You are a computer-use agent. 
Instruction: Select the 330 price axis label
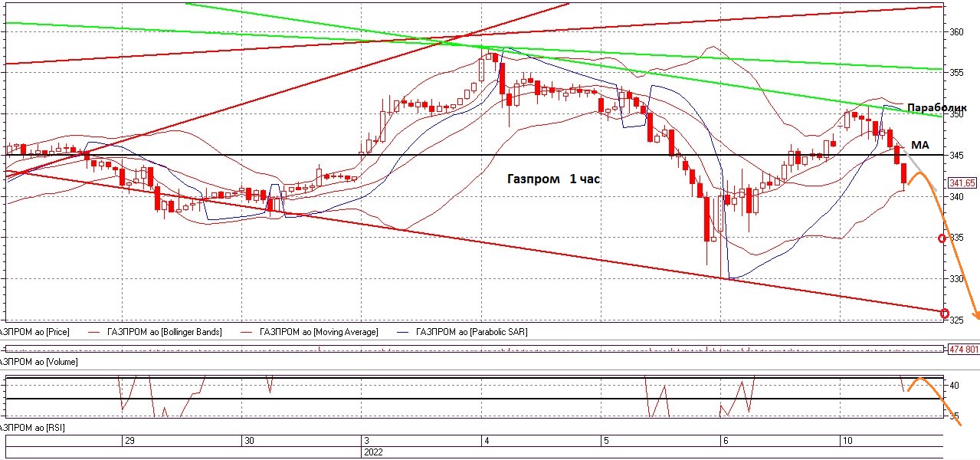(956, 279)
